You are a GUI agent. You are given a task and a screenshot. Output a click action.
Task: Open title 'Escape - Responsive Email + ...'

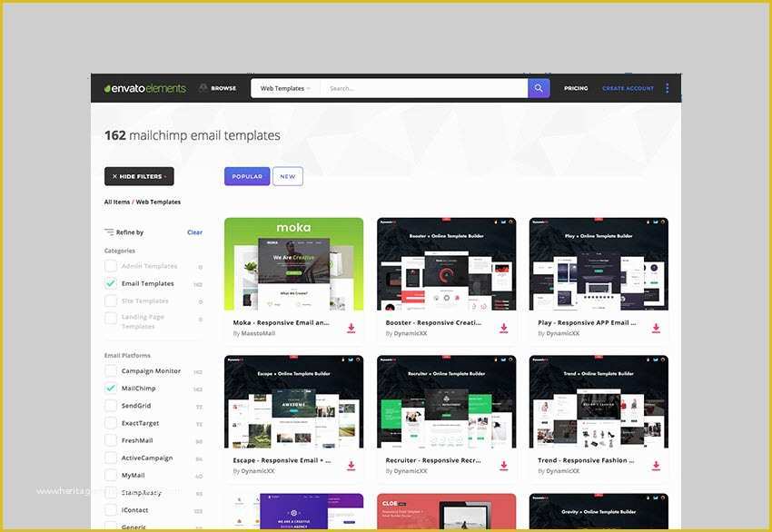point(282,460)
